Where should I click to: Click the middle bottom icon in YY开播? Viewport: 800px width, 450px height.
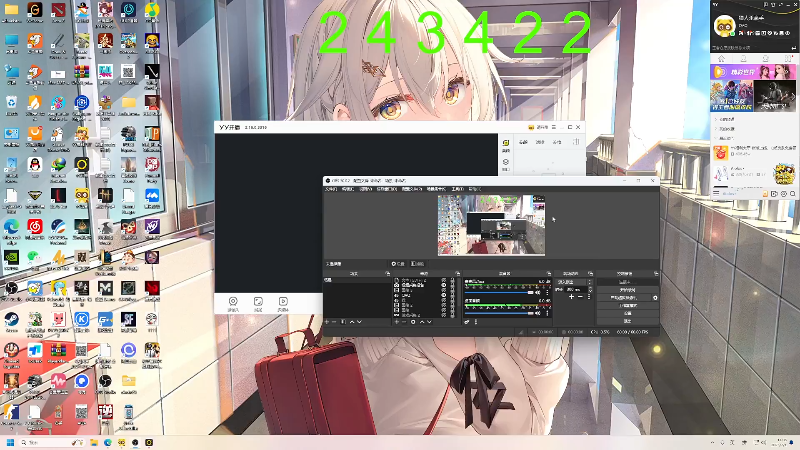click(258, 304)
